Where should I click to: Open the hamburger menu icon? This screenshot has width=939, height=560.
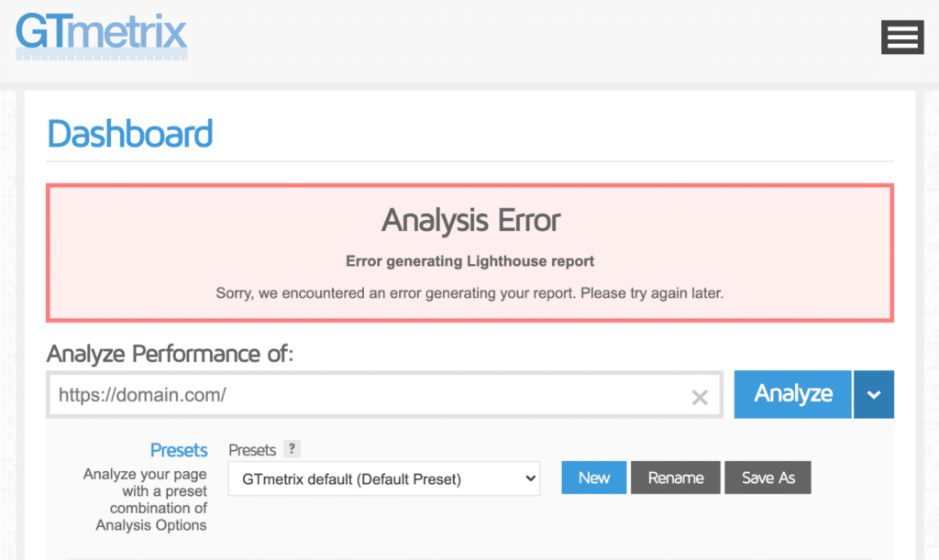902,37
